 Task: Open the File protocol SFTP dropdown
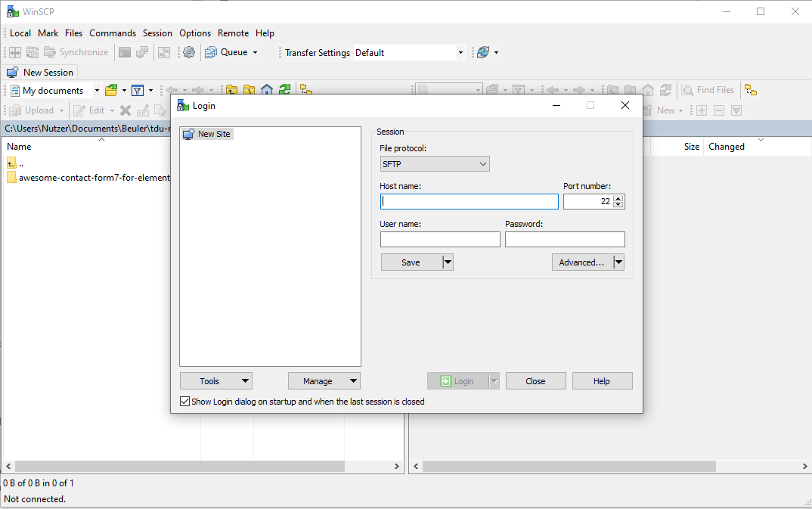pyautogui.click(x=435, y=164)
